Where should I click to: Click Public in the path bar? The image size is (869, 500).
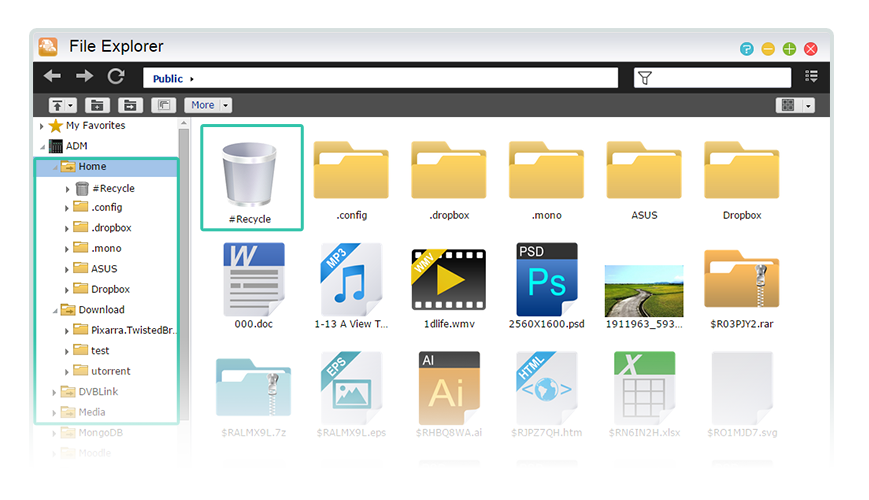point(167,78)
